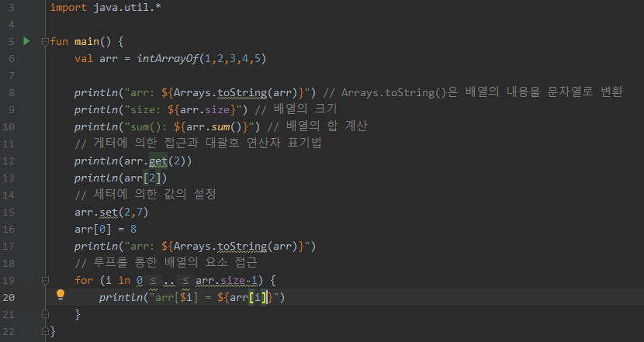Click comment '// 세터에 의한 값의 설정'
Viewport: 644px width, 342px height.
145,194
